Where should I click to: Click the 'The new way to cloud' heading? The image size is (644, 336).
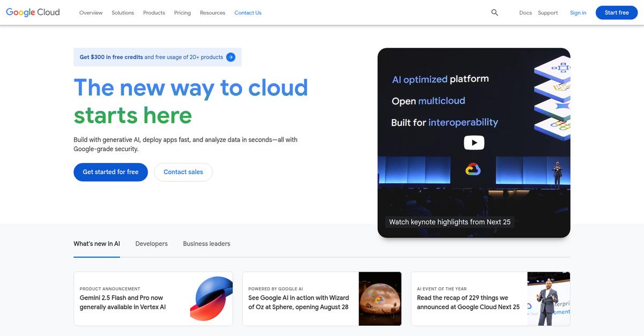(191, 87)
